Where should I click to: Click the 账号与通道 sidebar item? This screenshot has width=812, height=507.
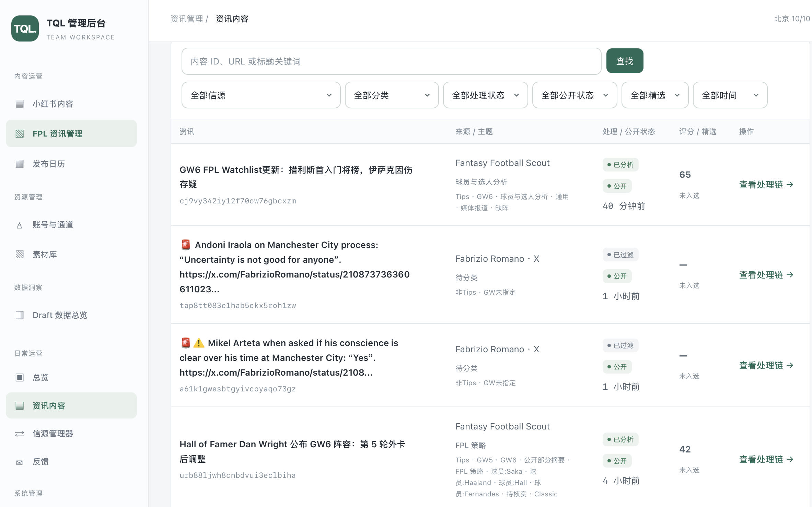click(x=71, y=225)
